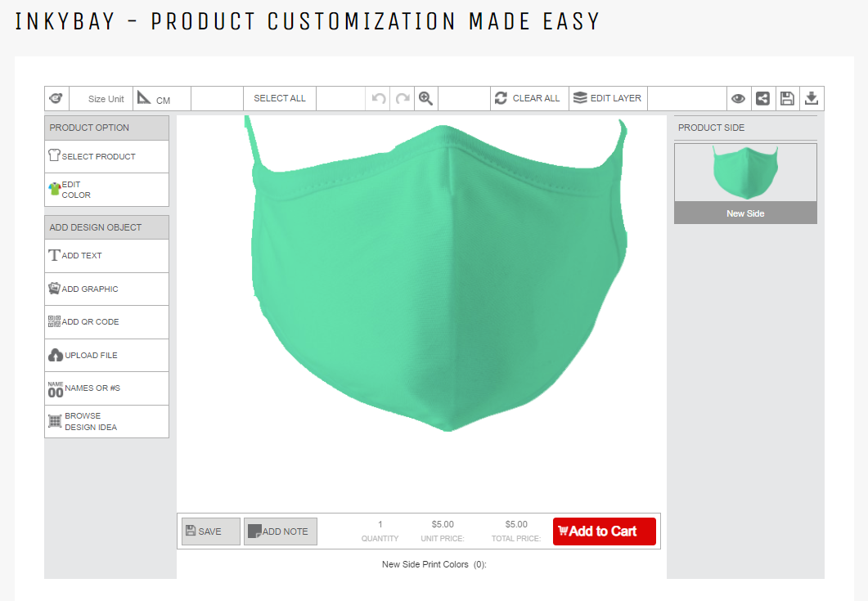Open the Edit Layer panel
Viewport: 868px width, 601px height.
(608, 98)
